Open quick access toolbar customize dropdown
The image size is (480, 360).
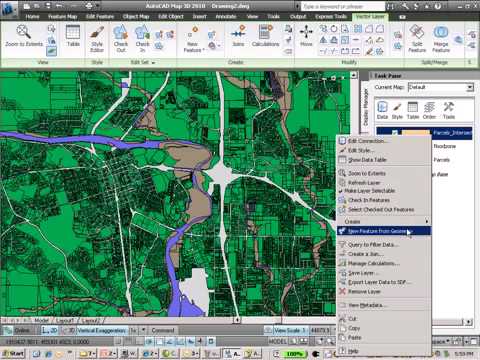click(x=98, y=6)
